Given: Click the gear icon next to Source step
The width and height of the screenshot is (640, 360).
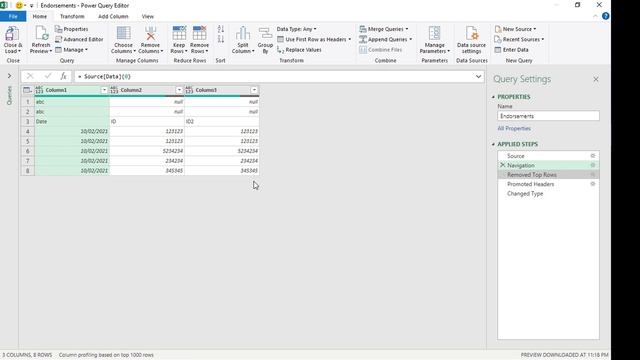Looking at the screenshot, I should [x=593, y=156].
